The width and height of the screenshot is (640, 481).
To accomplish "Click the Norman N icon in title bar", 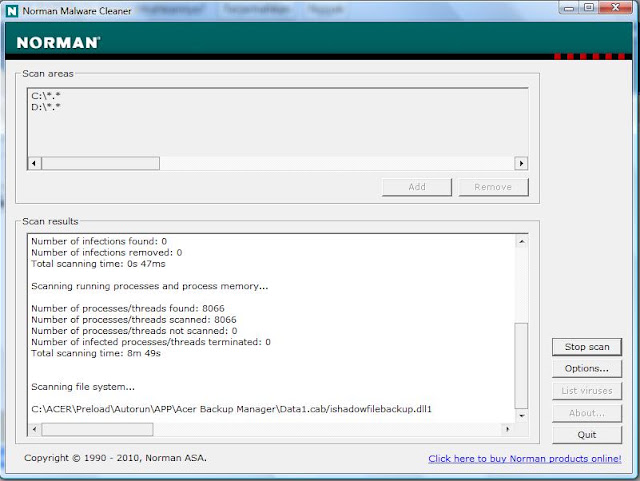I will 12,11.
